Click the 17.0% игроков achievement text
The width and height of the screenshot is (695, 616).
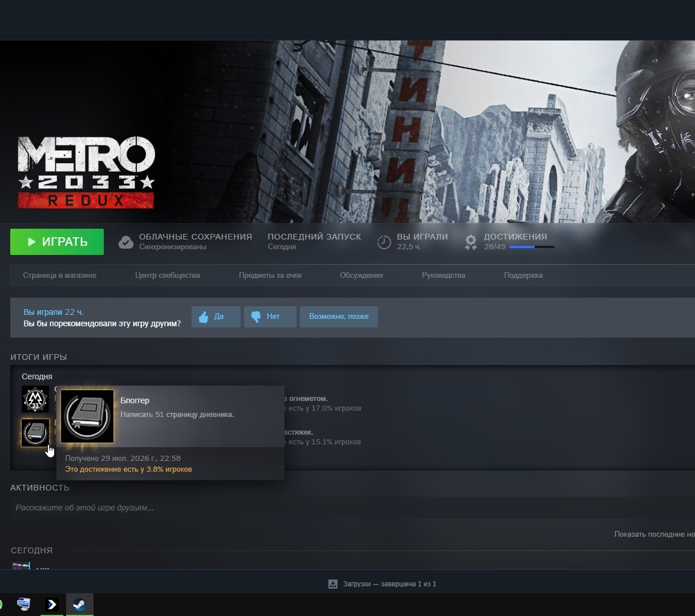[x=323, y=408]
